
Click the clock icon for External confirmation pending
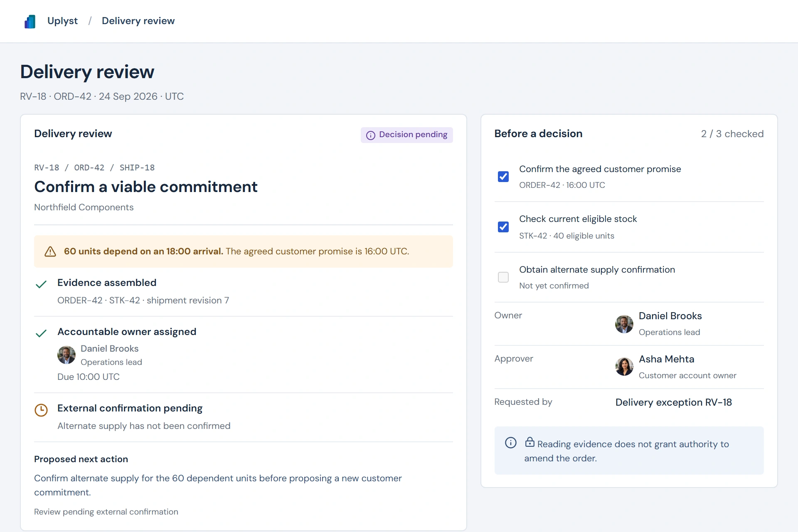coord(41,410)
